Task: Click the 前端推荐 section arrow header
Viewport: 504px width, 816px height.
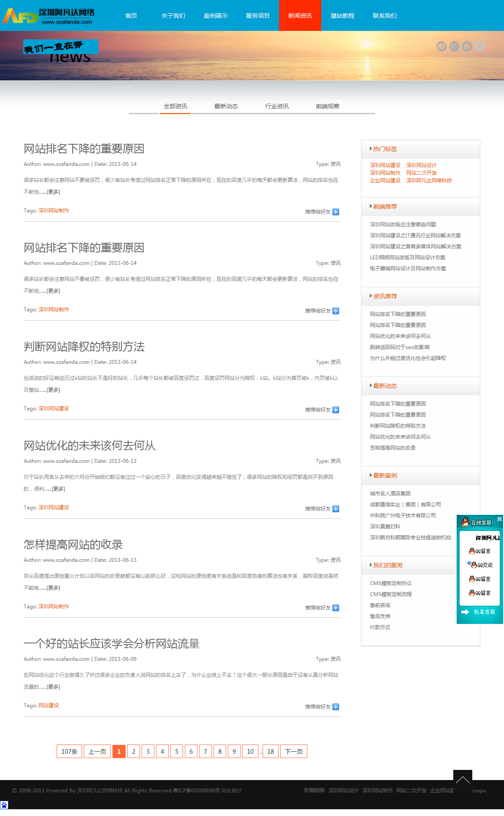Action: 384,206
